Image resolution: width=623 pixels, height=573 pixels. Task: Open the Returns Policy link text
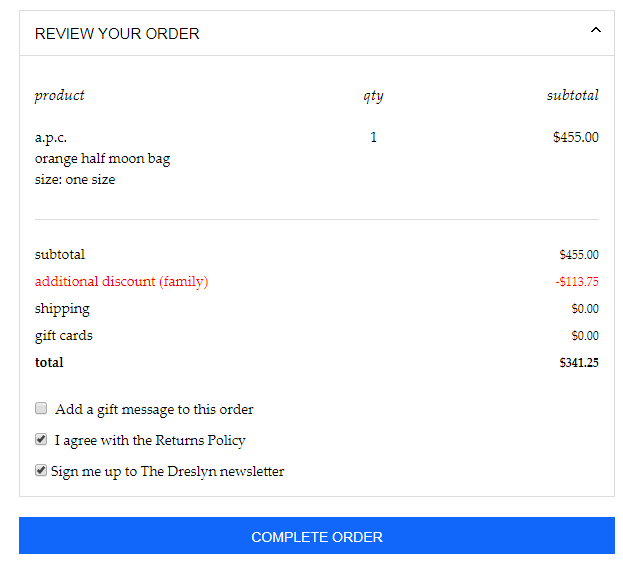tap(200, 440)
